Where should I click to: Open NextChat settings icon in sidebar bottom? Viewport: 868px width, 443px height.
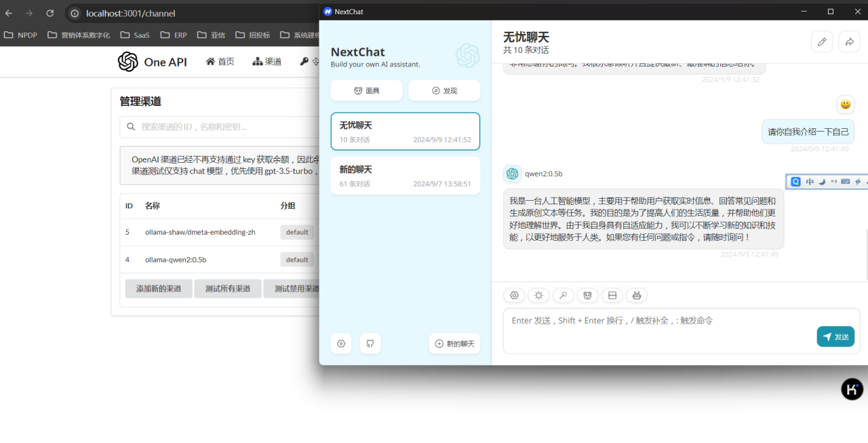[341, 344]
